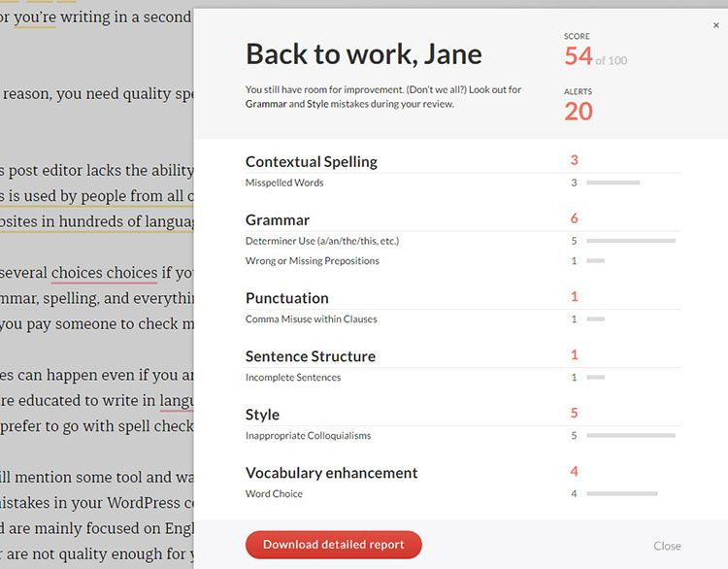
Task: Click the Inappropriate Colloquialisms row label
Action: click(308, 435)
